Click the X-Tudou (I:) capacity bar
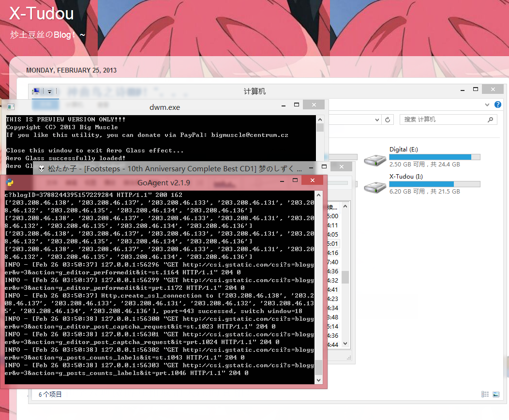 (x=434, y=184)
